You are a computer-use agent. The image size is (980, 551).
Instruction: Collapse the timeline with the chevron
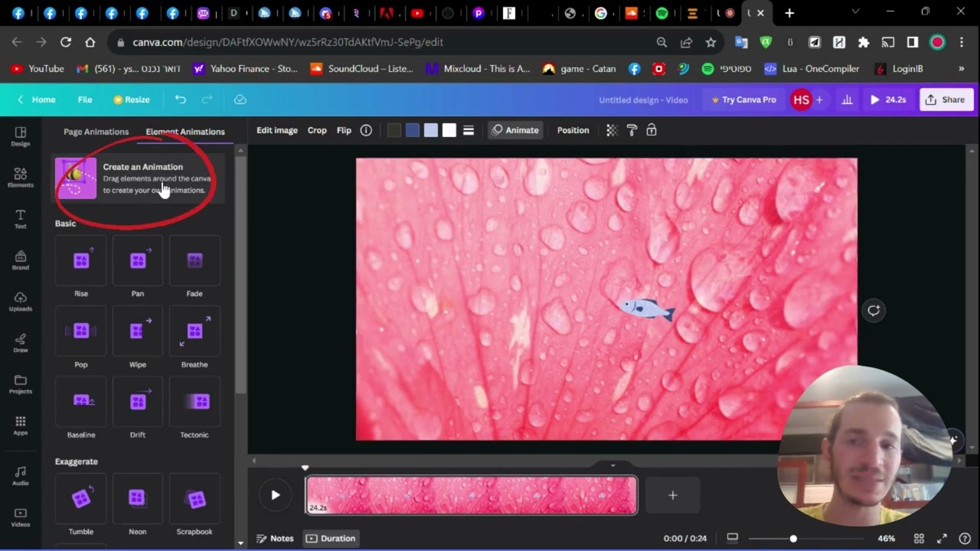(612, 465)
